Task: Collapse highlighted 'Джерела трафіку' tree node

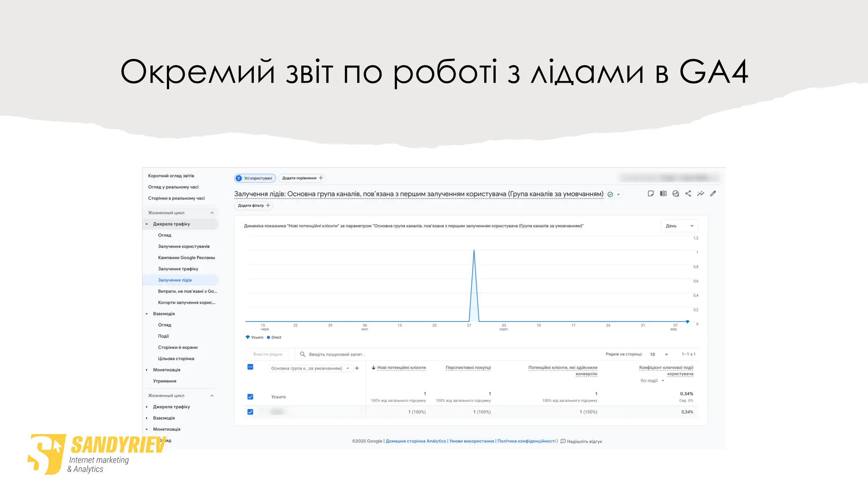Action: (x=147, y=224)
